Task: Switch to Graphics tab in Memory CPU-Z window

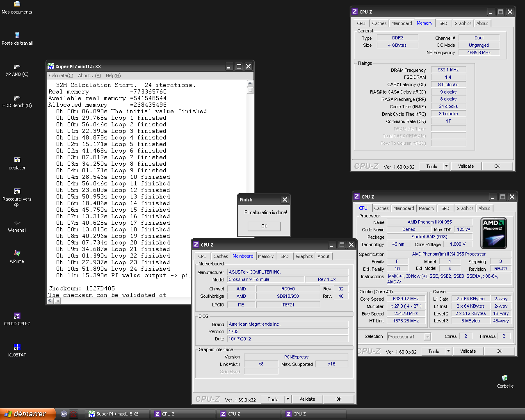Action: tap(463, 23)
